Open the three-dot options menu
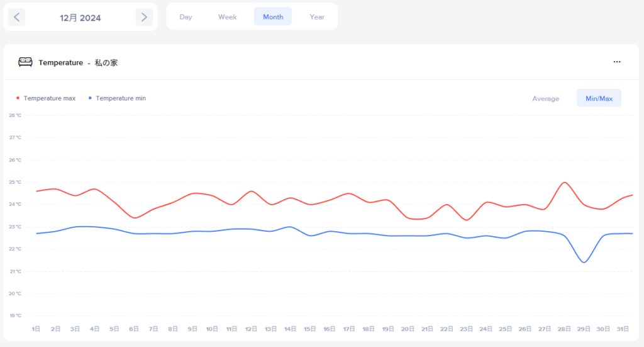This screenshot has height=347, width=644. click(617, 62)
